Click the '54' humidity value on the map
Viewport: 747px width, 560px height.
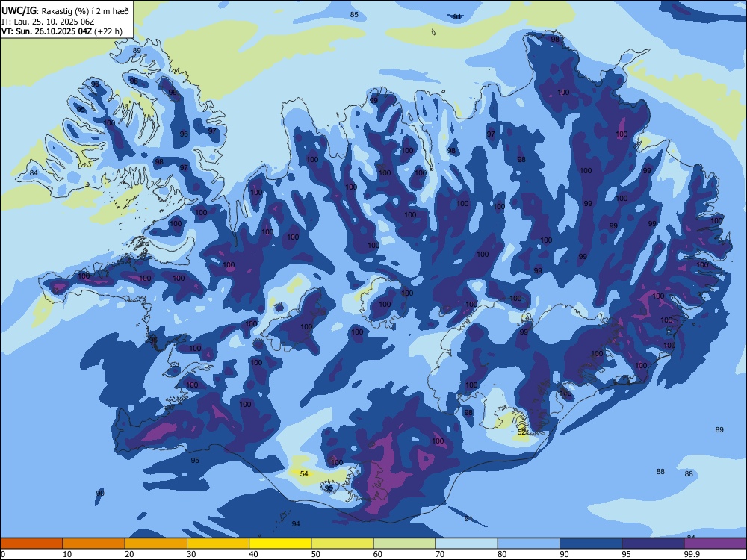click(305, 474)
